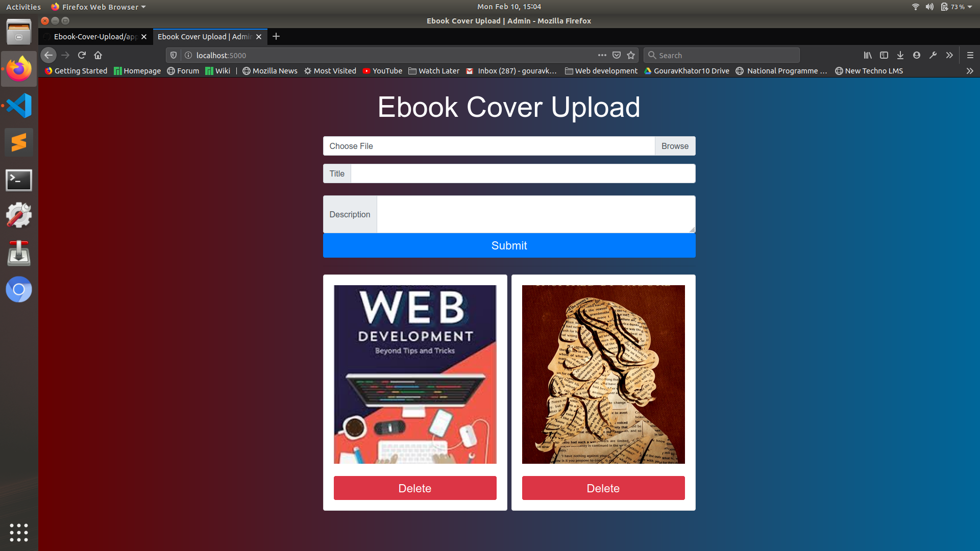980x551 pixels.
Task: Click the Downloads arrow icon in the toolbar
Action: [x=900, y=55]
